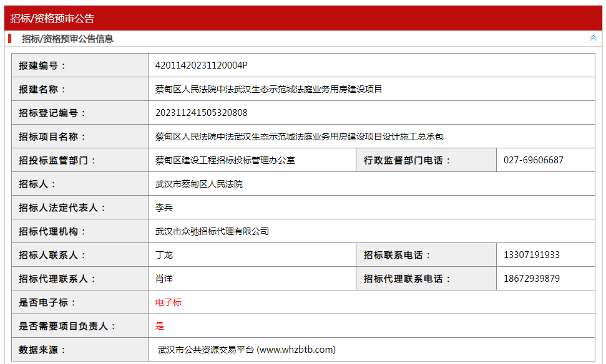Select phone number 18672939879
The image size is (606, 364).
click(532, 279)
